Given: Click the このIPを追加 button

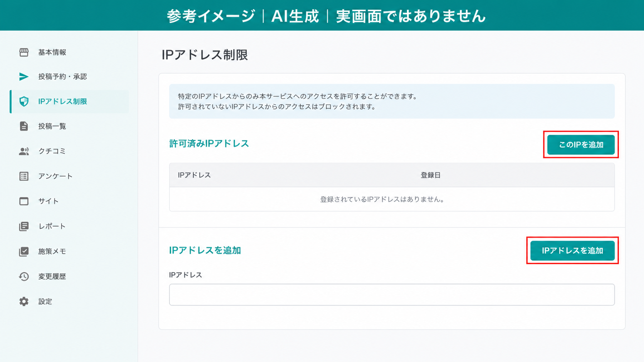Looking at the screenshot, I should click(x=581, y=145).
